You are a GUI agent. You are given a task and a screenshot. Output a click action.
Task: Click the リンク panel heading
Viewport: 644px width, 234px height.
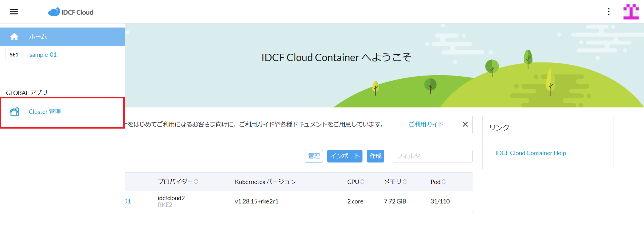pyautogui.click(x=499, y=128)
